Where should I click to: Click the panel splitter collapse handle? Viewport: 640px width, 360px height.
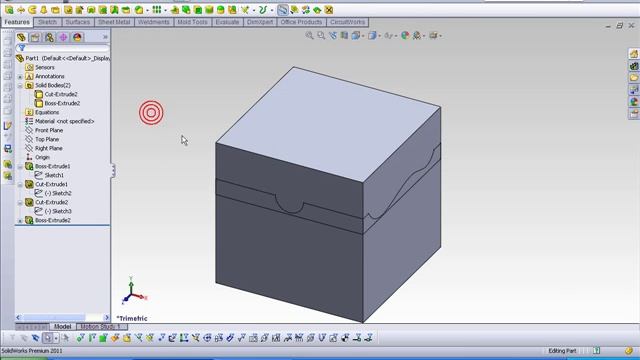113,170
